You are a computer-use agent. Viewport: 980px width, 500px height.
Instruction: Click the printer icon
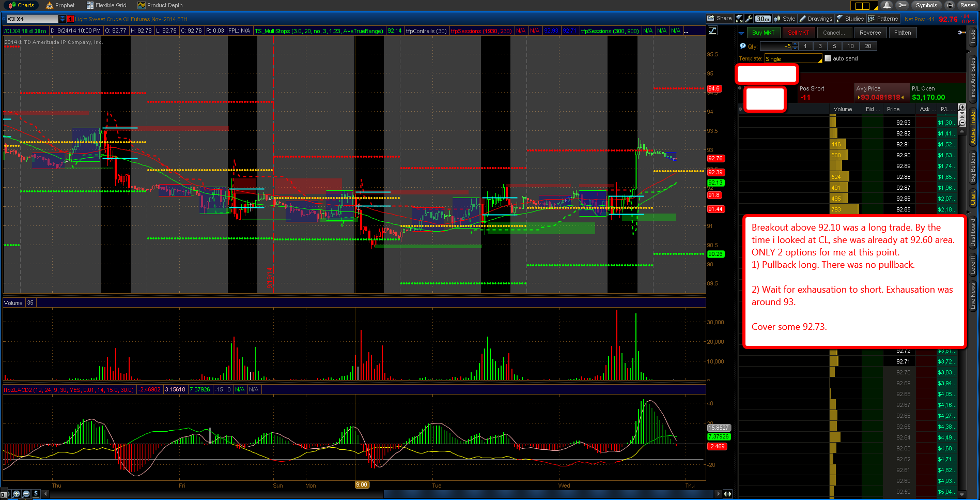[950, 5]
